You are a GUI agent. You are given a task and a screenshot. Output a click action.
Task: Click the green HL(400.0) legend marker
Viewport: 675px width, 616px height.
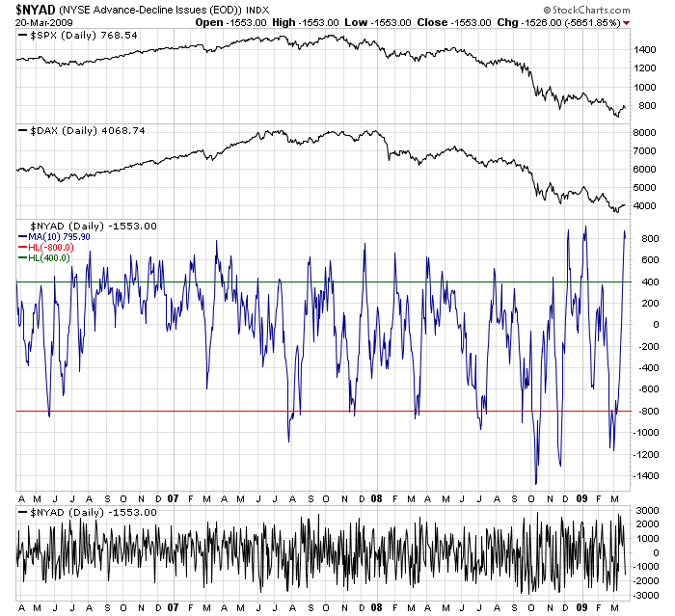(23, 258)
